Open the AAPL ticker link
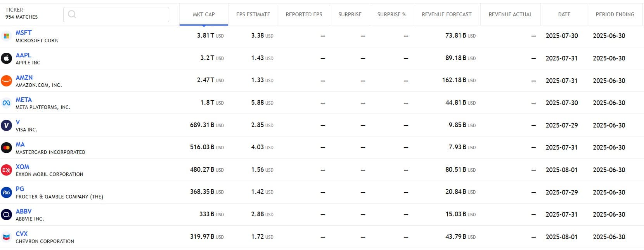Viewport: 644px width, 250px height. (23, 55)
